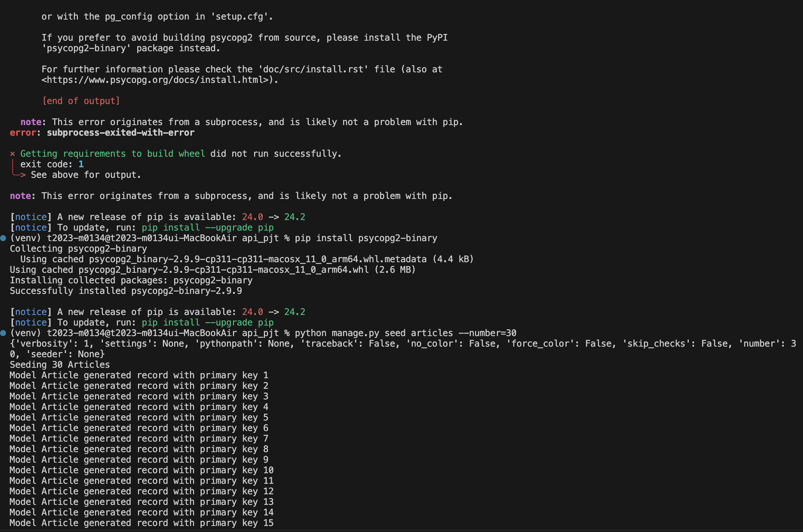Click the green Getting requirements to build wheel text
803x532 pixels.
[x=112, y=154]
